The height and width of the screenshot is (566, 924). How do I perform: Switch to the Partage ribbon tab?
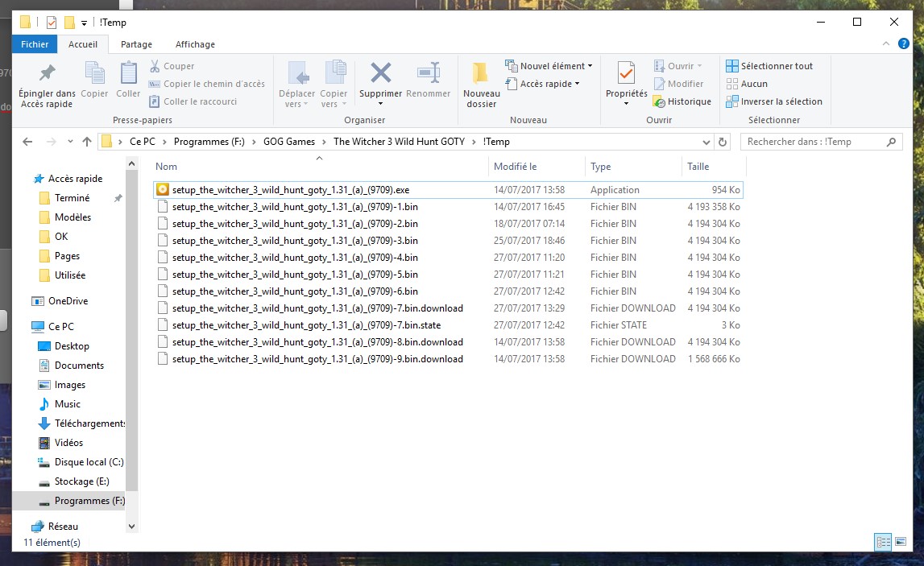[136, 44]
